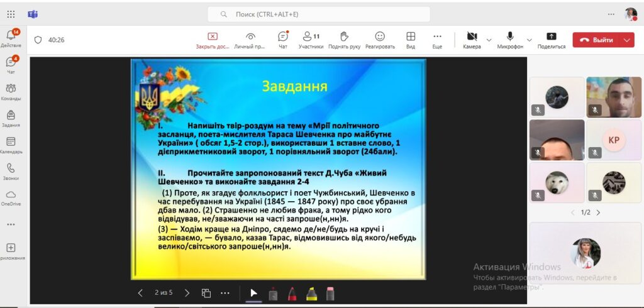
Task: Open the Реагировать reactions menu
Action: coord(380,39)
